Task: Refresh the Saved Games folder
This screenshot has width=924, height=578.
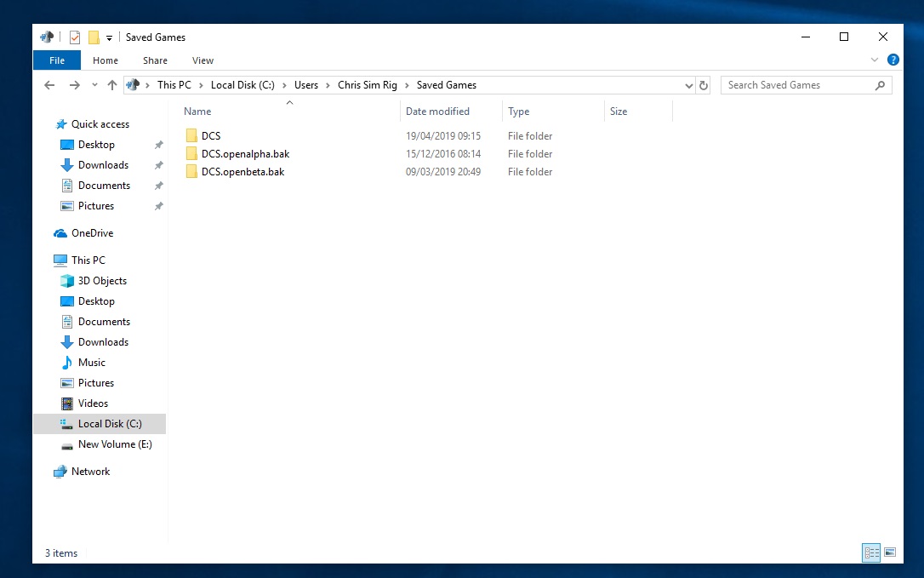Action: (703, 85)
